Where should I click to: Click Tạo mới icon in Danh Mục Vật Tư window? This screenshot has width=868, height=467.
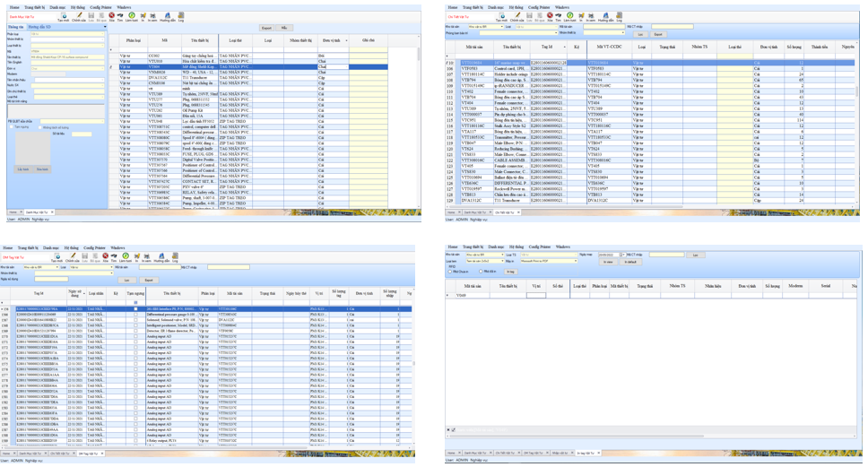click(64, 16)
